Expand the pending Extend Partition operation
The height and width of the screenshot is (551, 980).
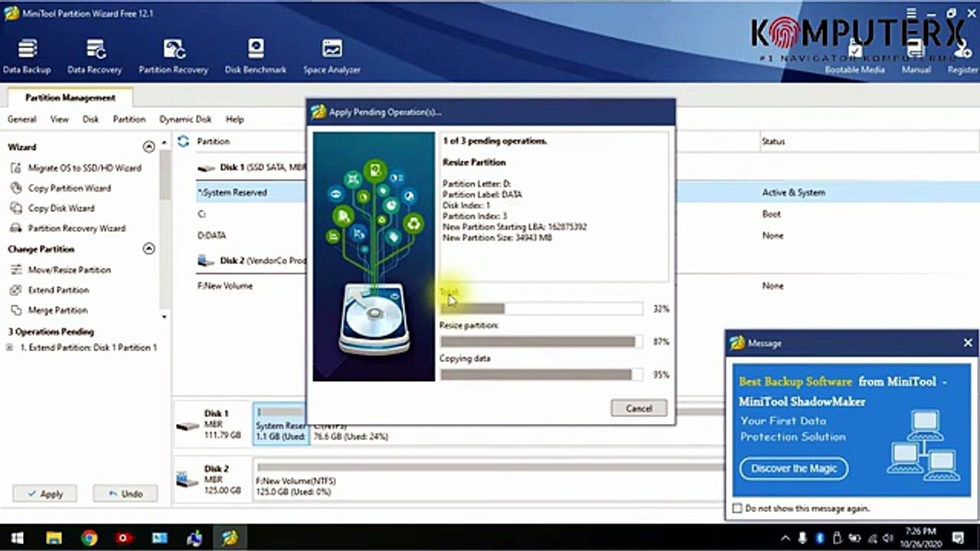(x=10, y=347)
